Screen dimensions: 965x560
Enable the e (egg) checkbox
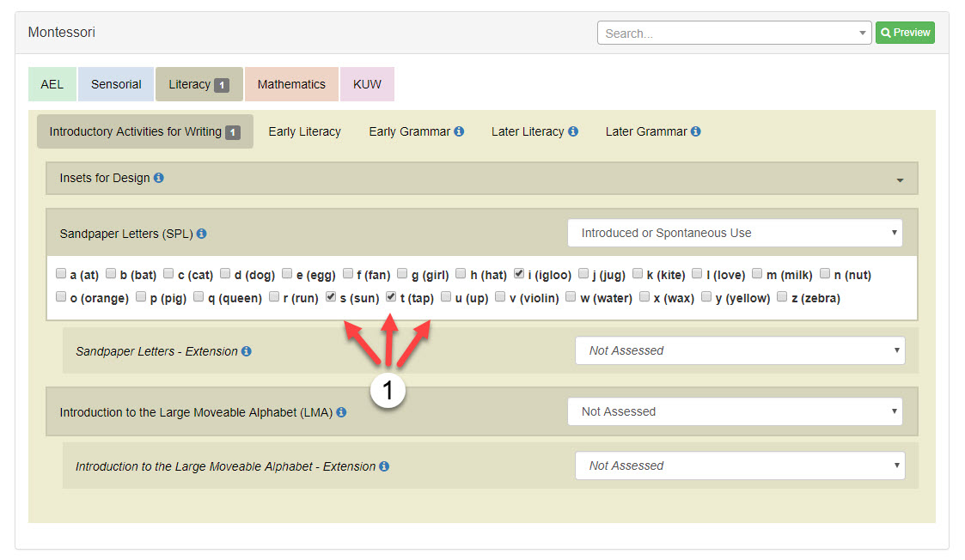tap(287, 273)
